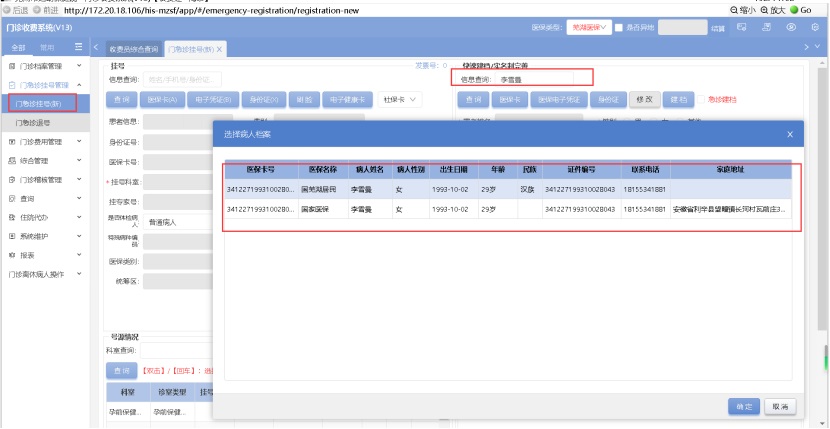Click the 放大 zoom-in magnifier
Screen dimensions: 830x429
pos(764,10)
